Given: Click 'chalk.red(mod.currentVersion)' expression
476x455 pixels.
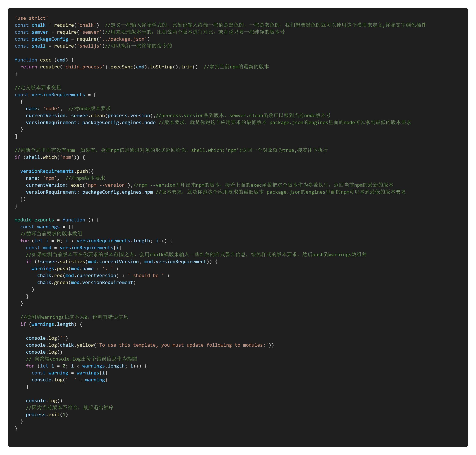Looking at the screenshot, I should click(x=78, y=275).
